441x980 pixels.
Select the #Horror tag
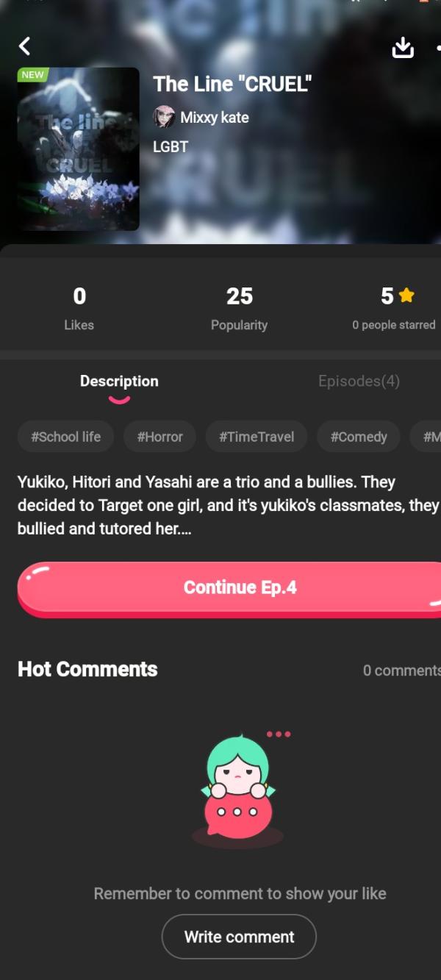click(159, 437)
